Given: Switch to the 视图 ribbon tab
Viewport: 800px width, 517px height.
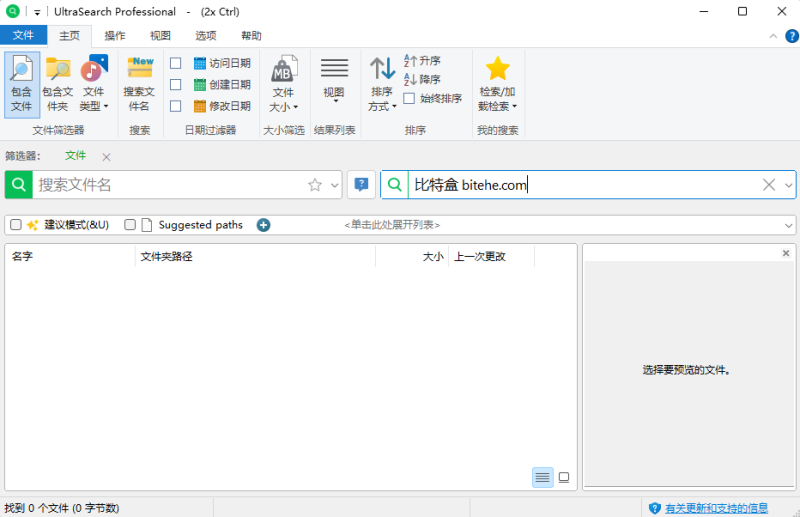Looking at the screenshot, I should point(160,36).
